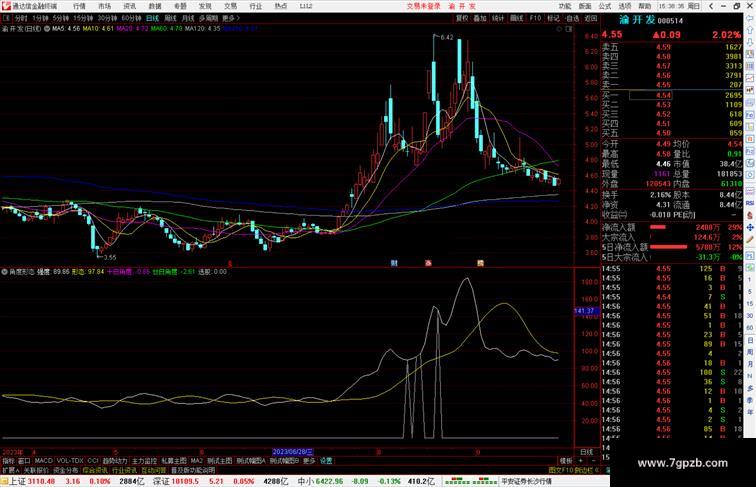Click the 返回 back button
Screen dimensions: 756x487
(x=591, y=18)
